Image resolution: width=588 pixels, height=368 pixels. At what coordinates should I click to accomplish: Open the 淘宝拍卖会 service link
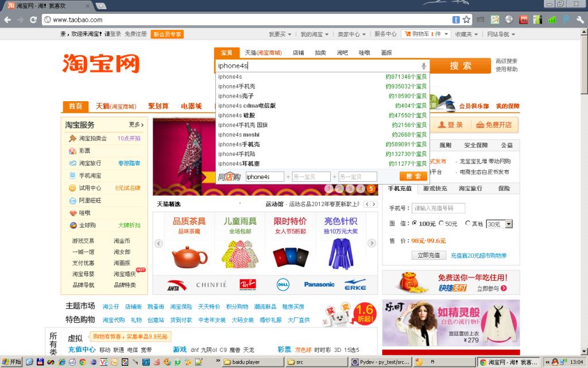coord(92,138)
